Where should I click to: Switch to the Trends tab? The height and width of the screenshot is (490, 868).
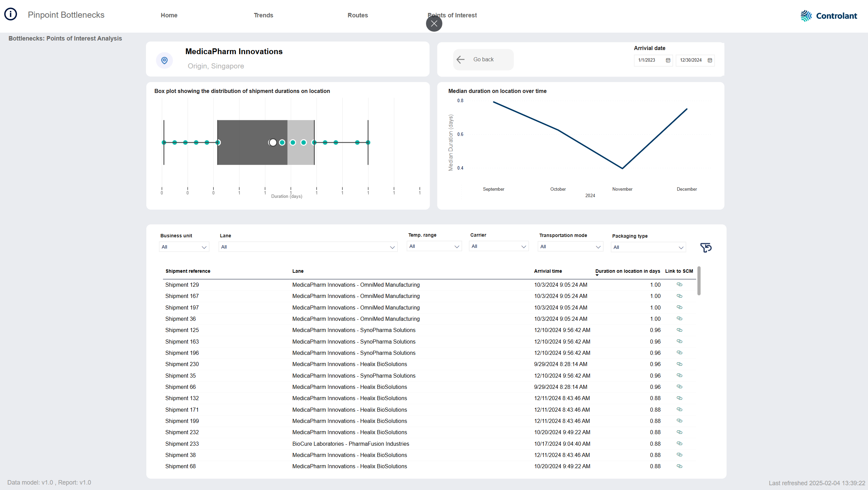263,15
